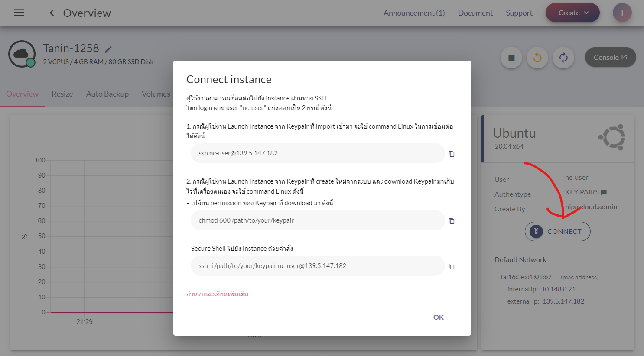Click the CONNECT button in Ubuntu panel

[x=557, y=231]
